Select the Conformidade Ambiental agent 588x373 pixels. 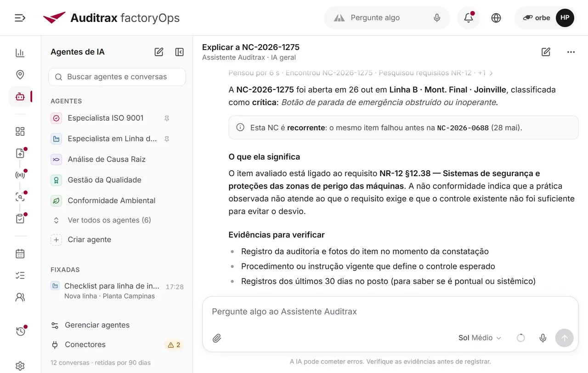coord(117,201)
